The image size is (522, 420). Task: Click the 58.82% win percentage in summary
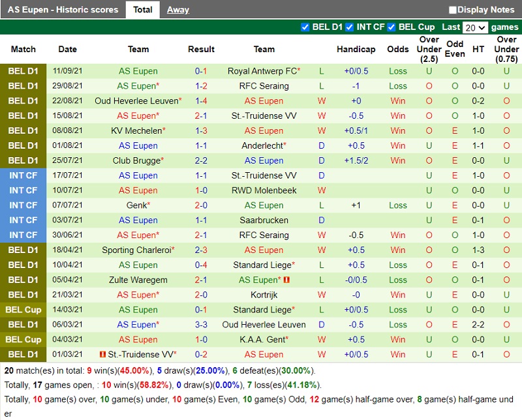coord(154,385)
